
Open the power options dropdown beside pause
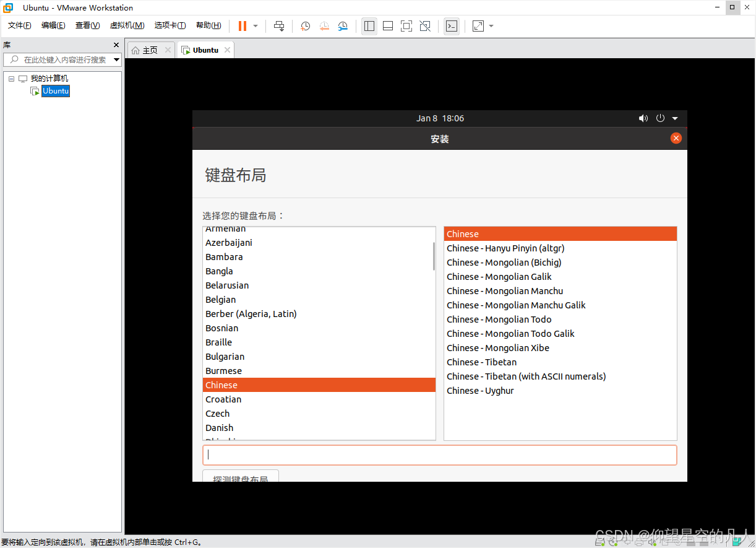click(256, 26)
